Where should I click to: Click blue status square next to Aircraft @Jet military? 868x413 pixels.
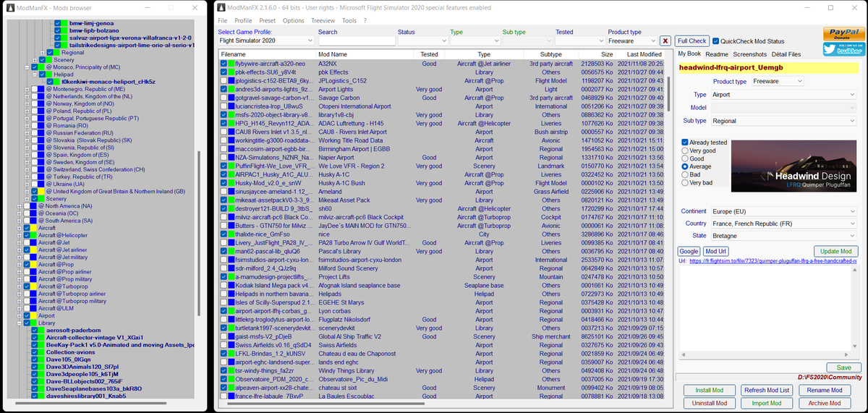33,257
